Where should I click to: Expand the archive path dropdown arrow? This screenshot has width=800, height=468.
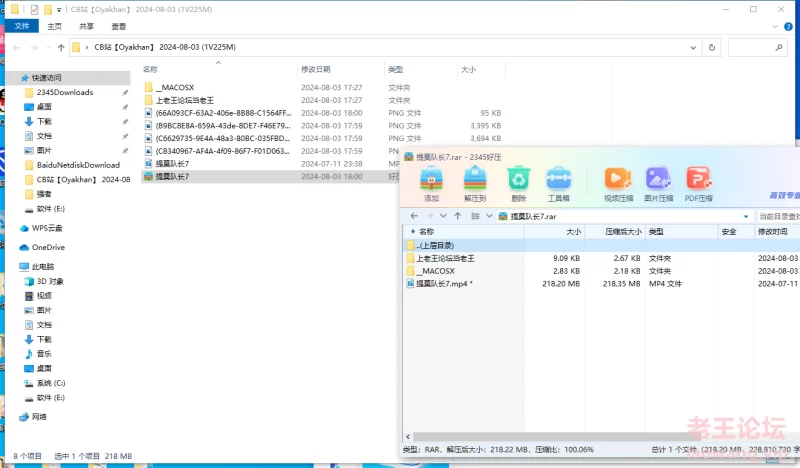tap(746, 216)
